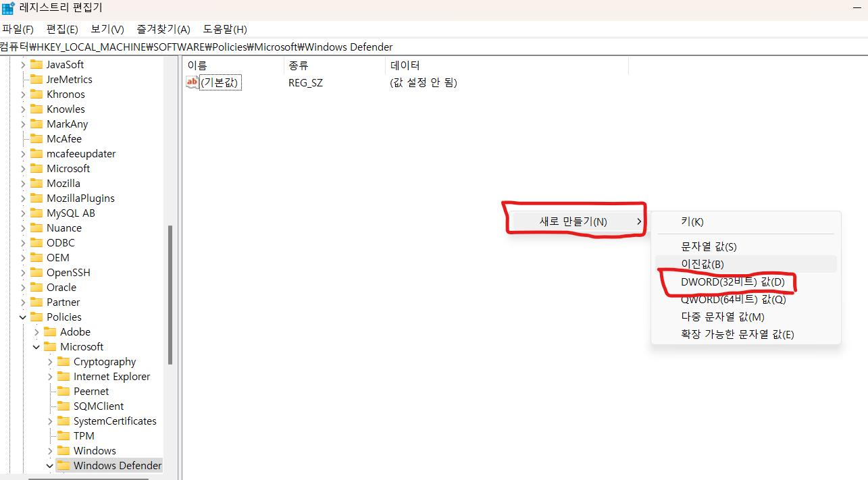The height and width of the screenshot is (480, 868).
Task: Sort values by the 종류 column header
Action: tap(334, 65)
